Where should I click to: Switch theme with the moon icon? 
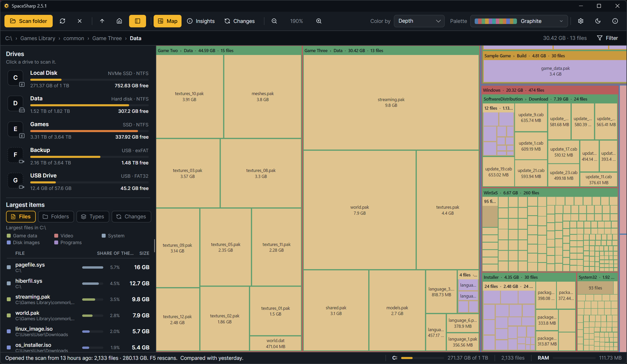pos(598,21)
